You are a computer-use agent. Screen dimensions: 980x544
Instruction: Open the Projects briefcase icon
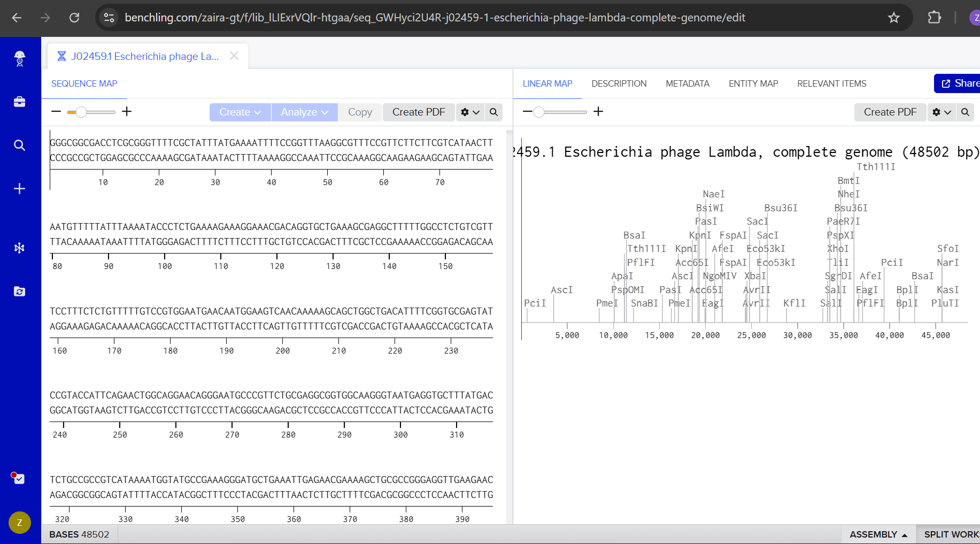coord(20,102)
